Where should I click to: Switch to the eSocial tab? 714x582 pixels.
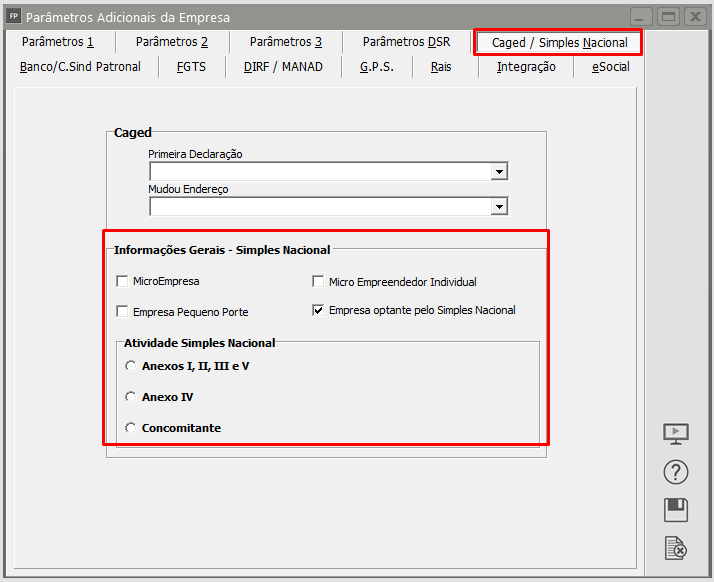click(610, 67)
